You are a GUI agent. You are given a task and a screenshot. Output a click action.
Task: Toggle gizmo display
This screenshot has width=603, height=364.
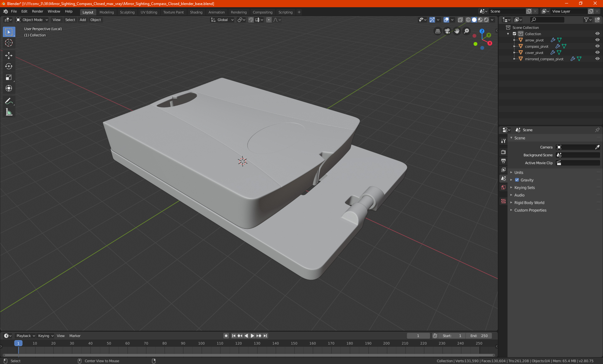point(432,20)
